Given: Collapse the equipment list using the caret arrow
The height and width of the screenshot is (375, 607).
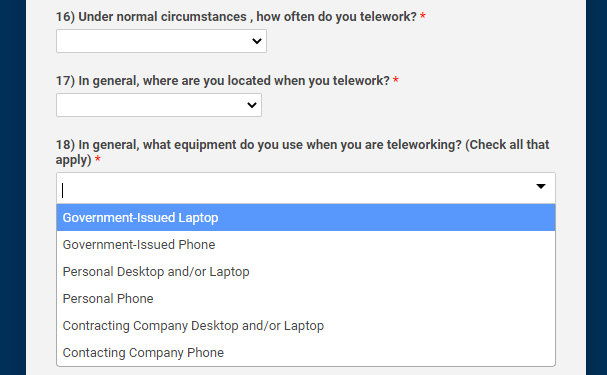Looking at the screenshot, I should (541, 187).
